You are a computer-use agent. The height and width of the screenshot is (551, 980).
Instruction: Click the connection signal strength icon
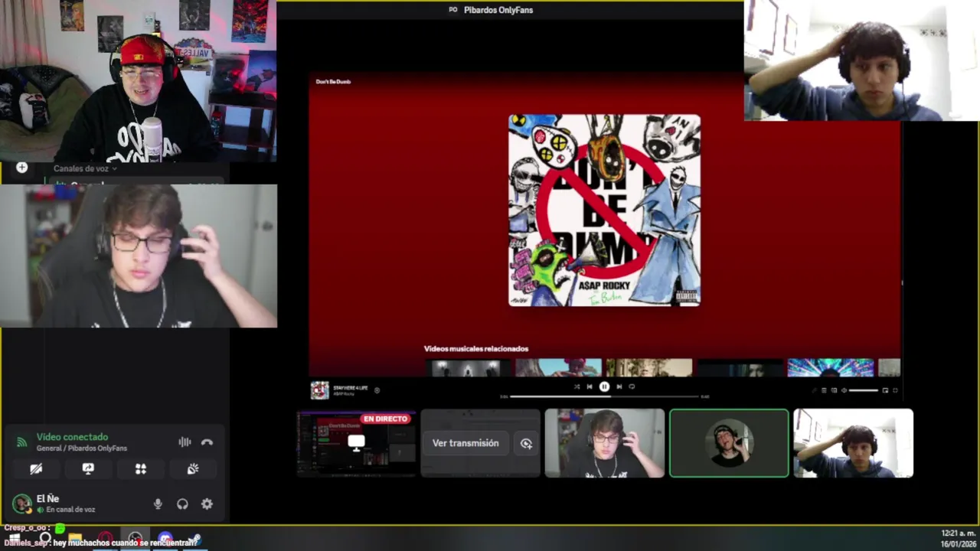(x=21, y=442)
